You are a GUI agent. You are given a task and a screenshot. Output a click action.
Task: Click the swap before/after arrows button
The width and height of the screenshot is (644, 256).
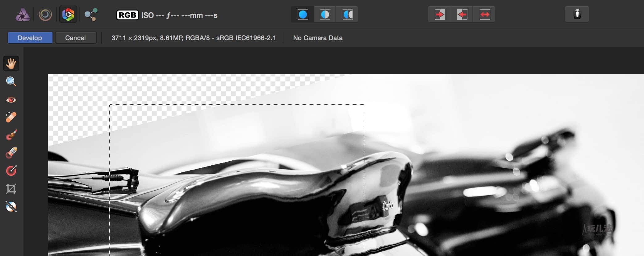(485, 14)
